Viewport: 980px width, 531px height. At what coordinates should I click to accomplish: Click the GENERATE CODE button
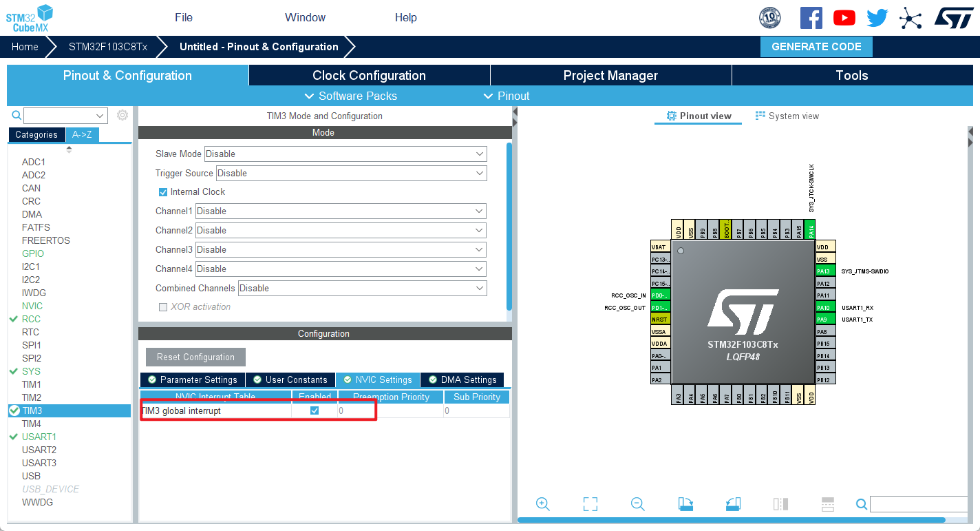click(x=816, y=46)
